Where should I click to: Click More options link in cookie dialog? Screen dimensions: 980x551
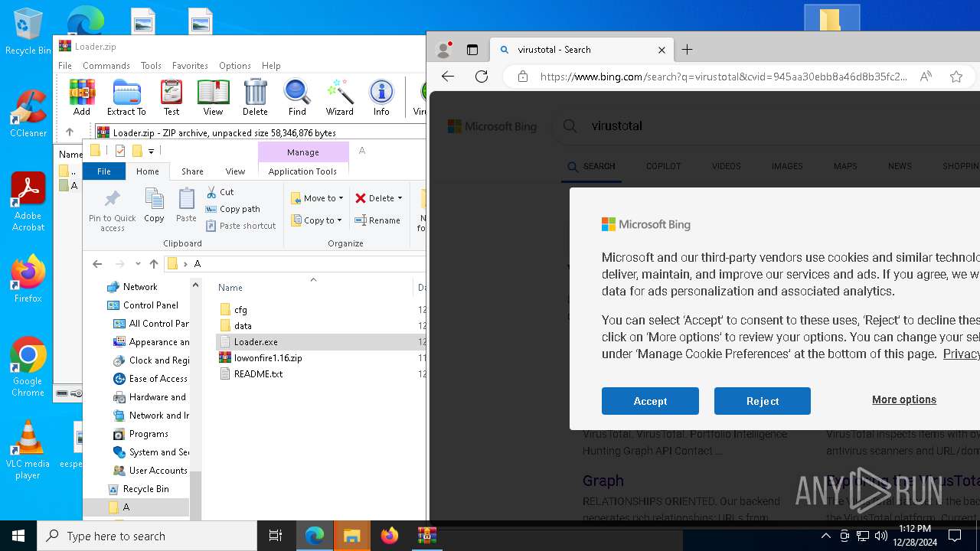[904, 399]
